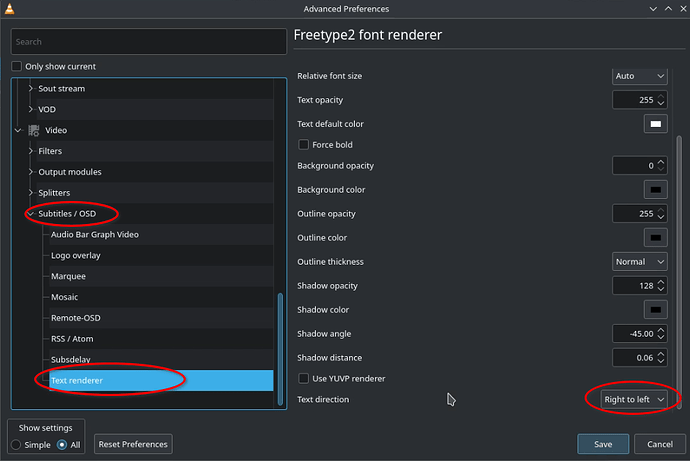
Task: Increase Background opacity with up arrow
Action: point(661,162)
